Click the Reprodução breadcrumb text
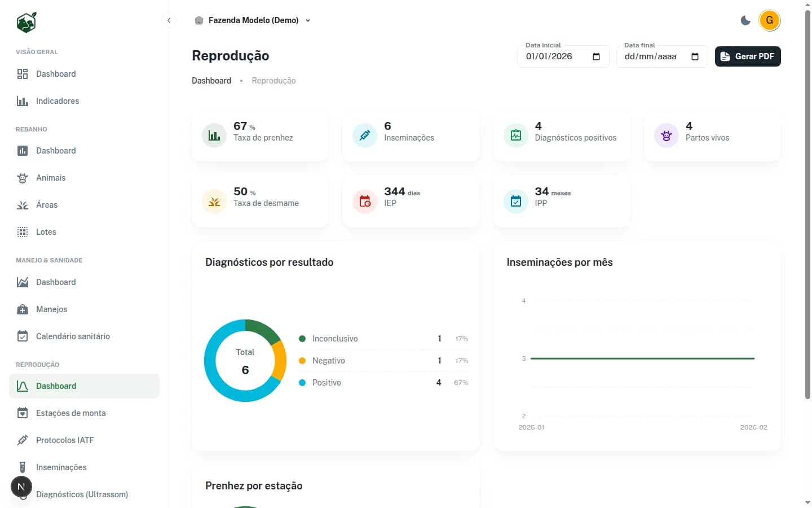 (x=273, y=81)
